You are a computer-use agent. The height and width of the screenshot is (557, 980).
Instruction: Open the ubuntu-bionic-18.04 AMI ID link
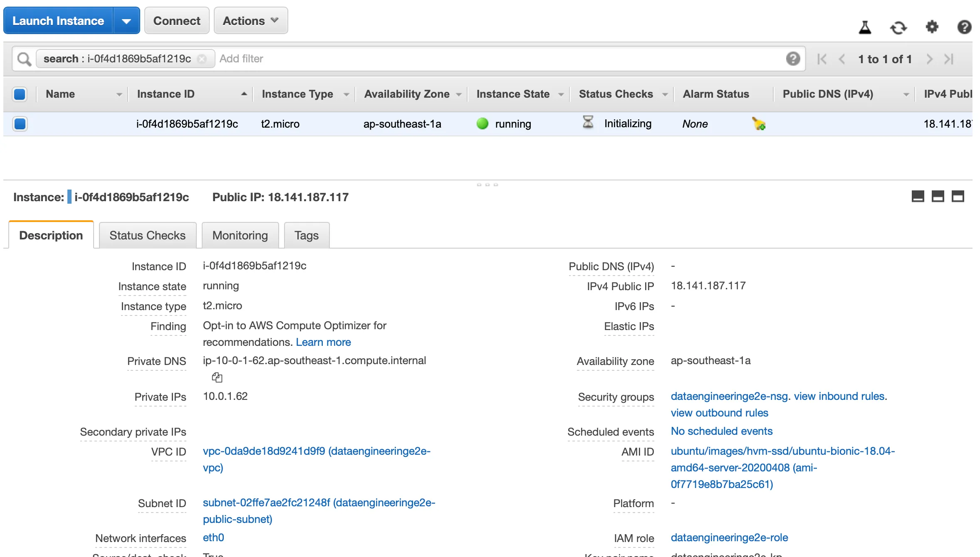point(782,468)
